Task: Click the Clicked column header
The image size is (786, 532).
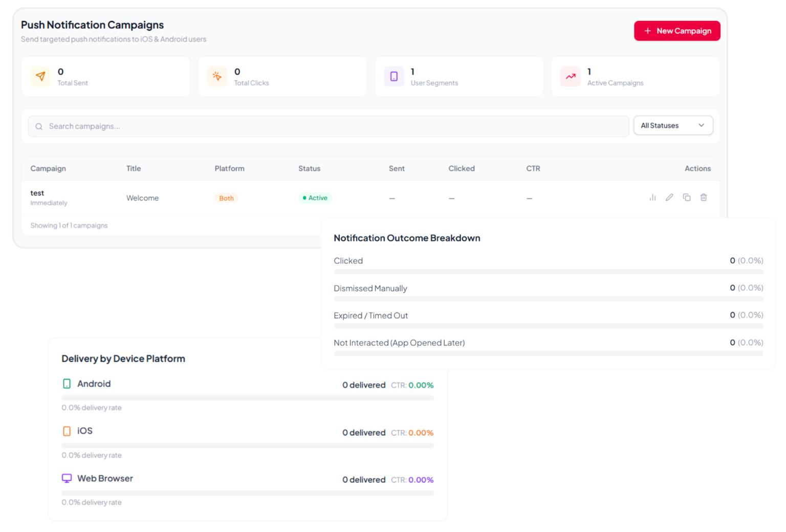Action: (x=462, y=168)
